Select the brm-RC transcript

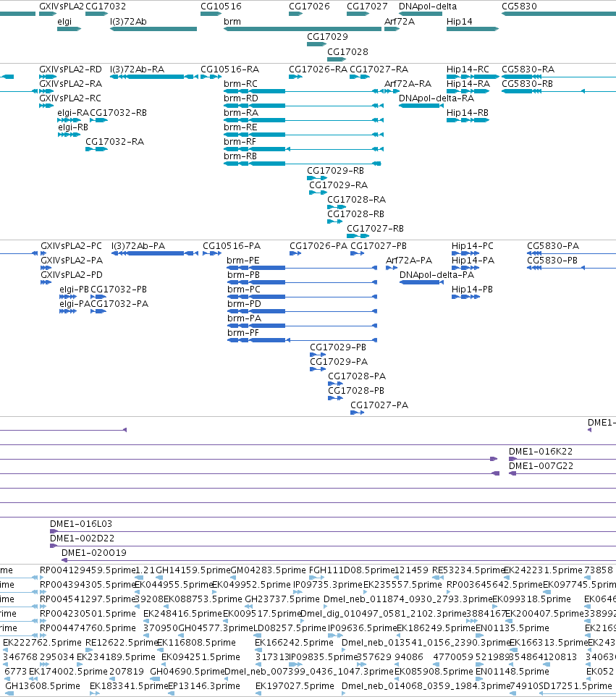[x=303, y=91]
